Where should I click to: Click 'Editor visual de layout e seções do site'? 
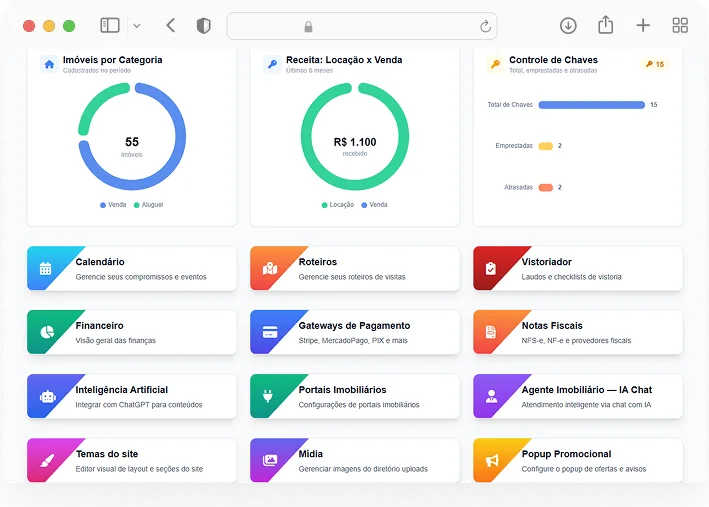point(139,469)
